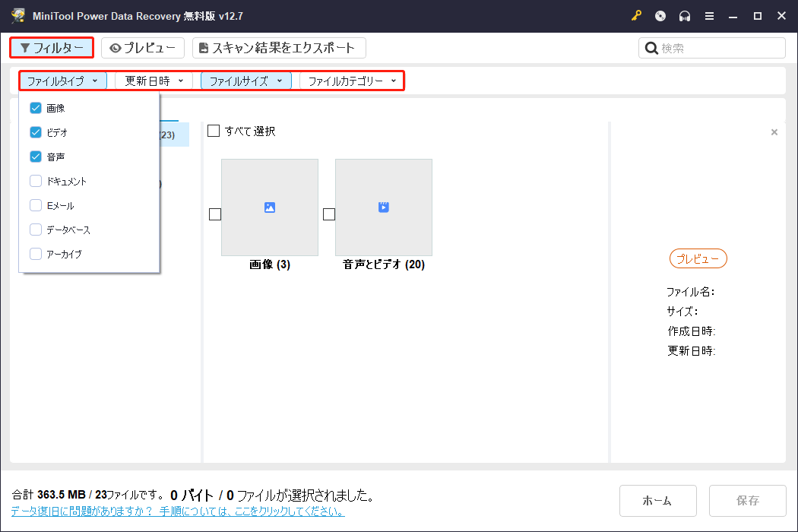Open the hamburger application menu
The height and width of the screenshot is (532, 798).
[x=709, y=15]
